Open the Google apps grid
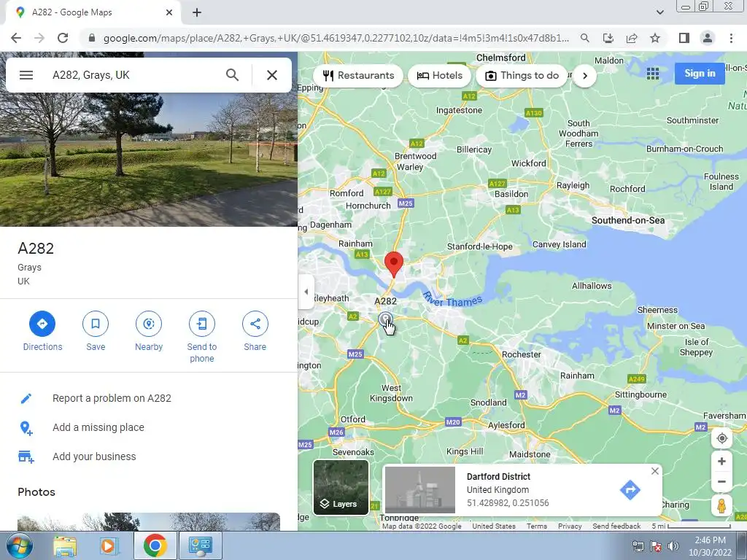Viewport: 747px width, 560px height. (x=653, y=74)
